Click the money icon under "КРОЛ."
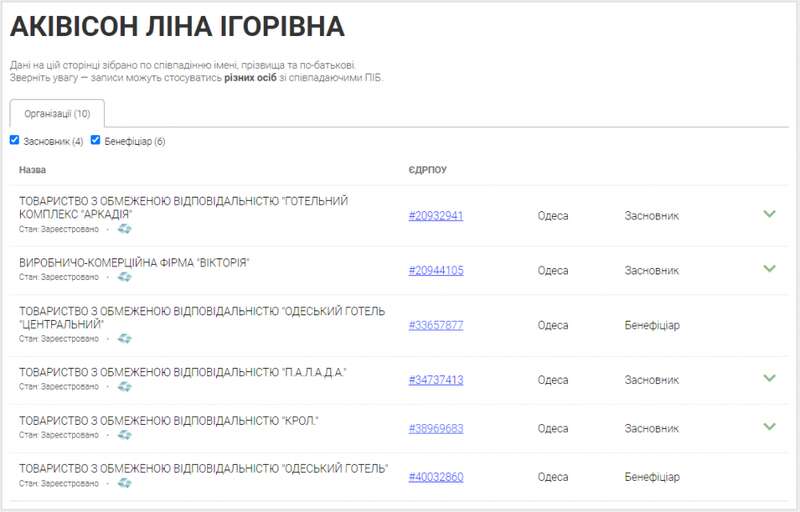 coord(124,435)
